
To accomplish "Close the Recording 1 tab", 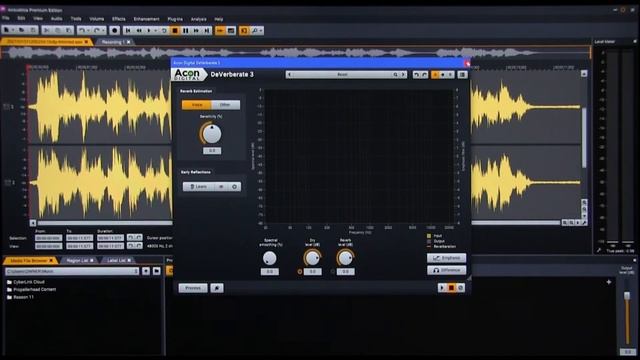I will pyautogui.click(x=129, y=42).
